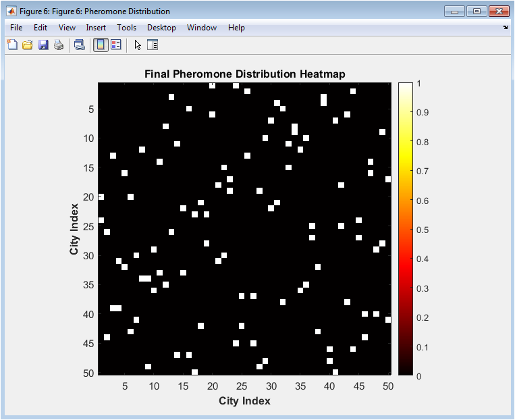Toggle the Insert Colorbar button
Viewport: 515px width, 420px height.
(x=100, y=45)
